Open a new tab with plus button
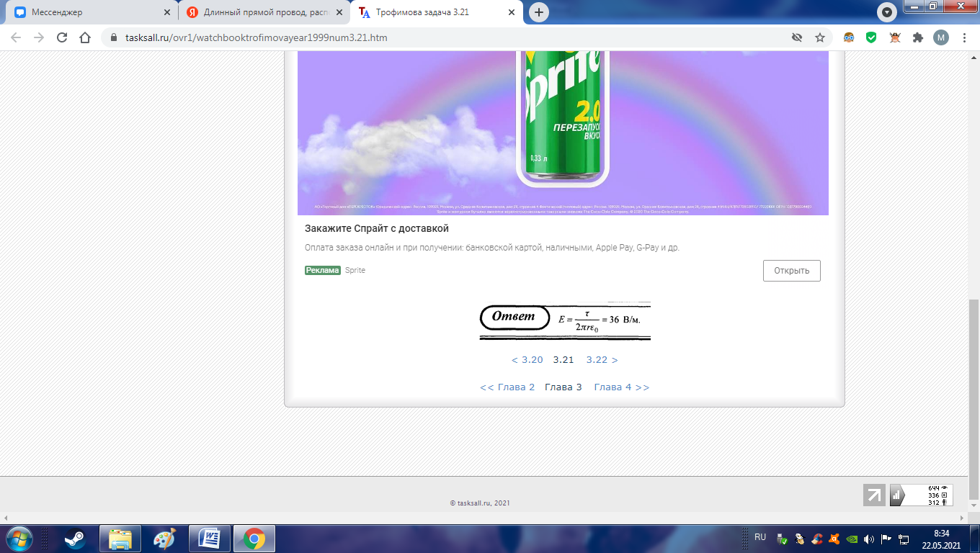 coord(538,12)
